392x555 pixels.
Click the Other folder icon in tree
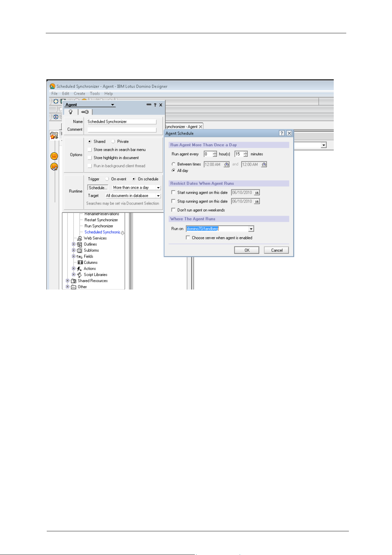pyautogui.click(x=74, y=287)
